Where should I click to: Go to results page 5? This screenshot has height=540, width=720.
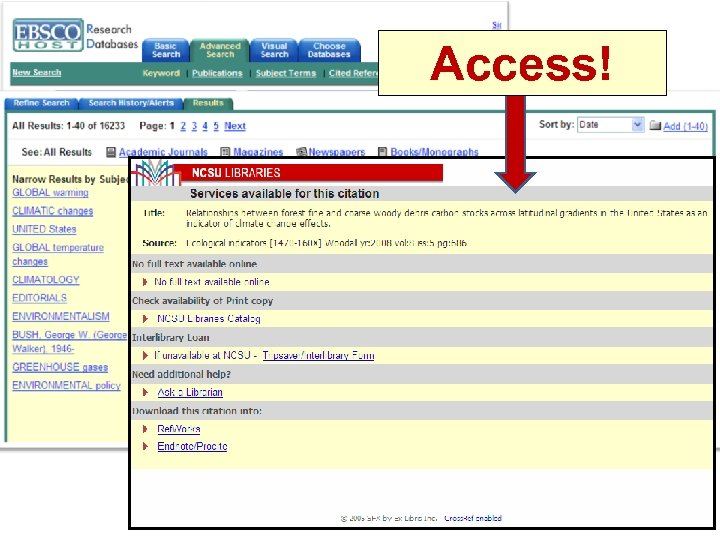pyautogui.click(x=216, y=126)
